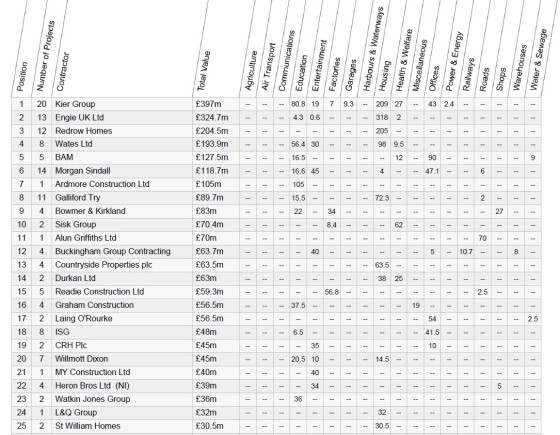Select the Education column header

[302, 72]
